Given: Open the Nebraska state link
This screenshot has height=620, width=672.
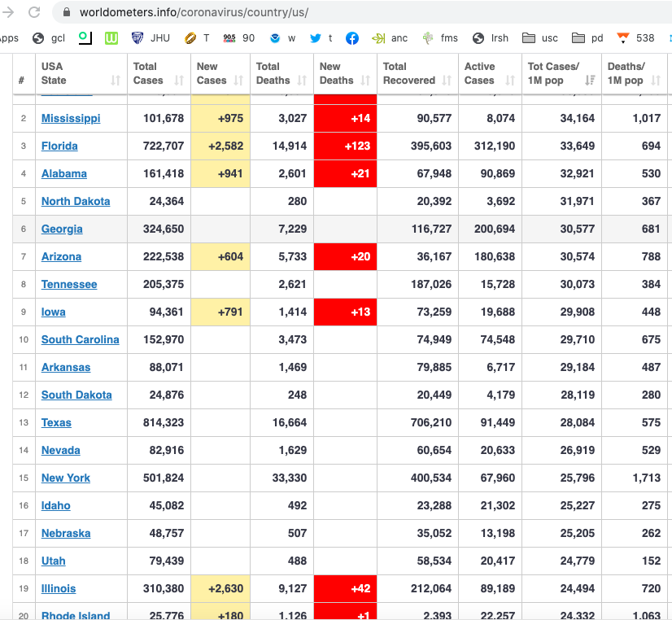Looking at the screenshot, I should pyautogui.click(x=66, y=533).
